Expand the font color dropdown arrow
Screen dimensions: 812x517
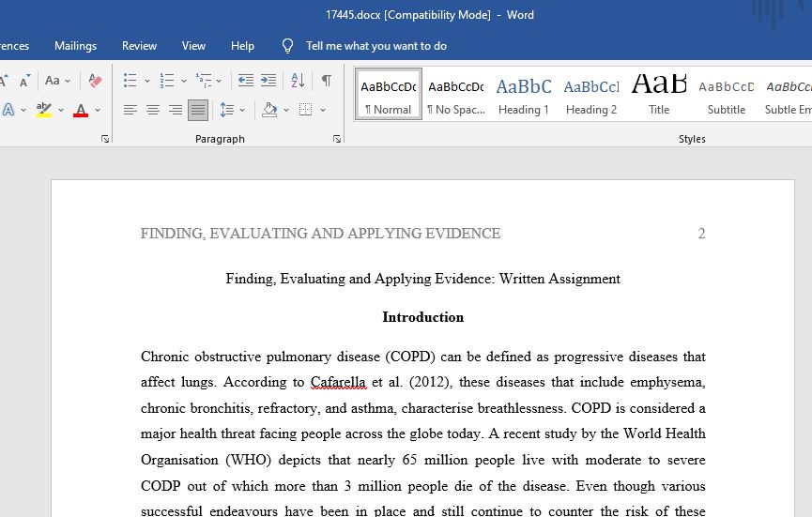pyautogui.click(x=98, y=110)
